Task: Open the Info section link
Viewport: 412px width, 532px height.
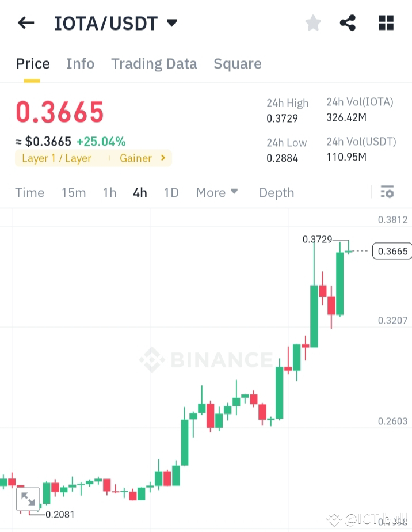Action: tap(80, 64)
